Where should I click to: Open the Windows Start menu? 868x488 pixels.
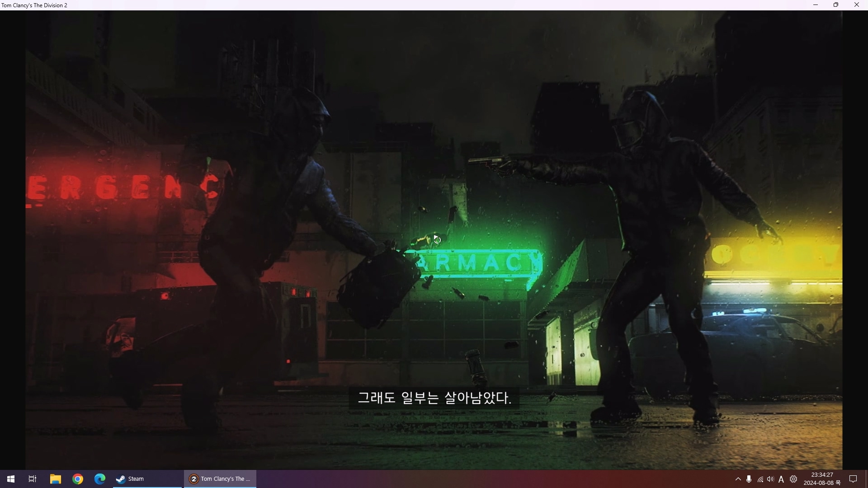click(11, 479)
